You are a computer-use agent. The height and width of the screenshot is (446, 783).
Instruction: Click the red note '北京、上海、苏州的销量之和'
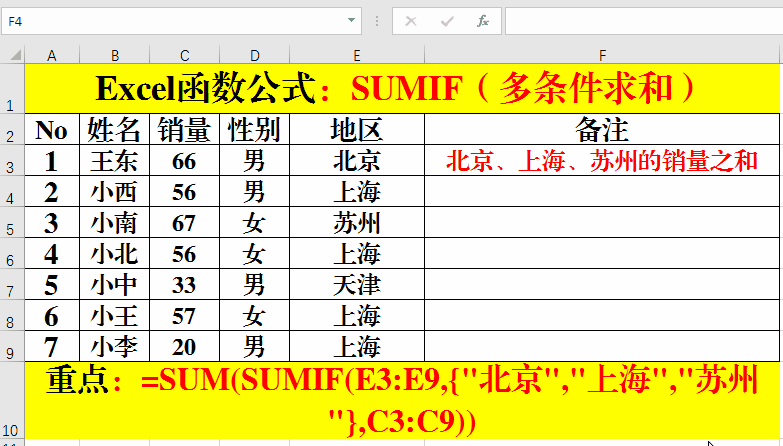602,160
